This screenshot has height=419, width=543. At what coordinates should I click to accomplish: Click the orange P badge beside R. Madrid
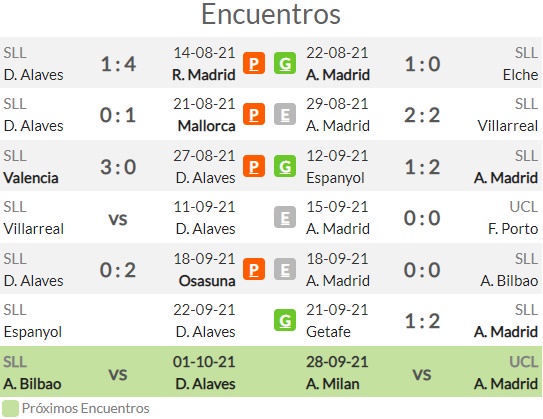(254, 63)
